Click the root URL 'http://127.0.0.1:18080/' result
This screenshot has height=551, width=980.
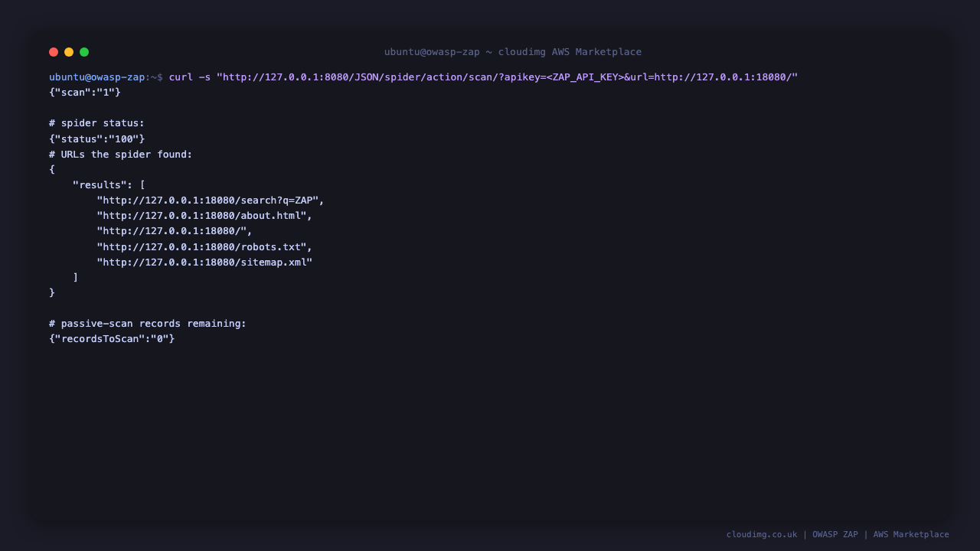(x=175, y=231)
